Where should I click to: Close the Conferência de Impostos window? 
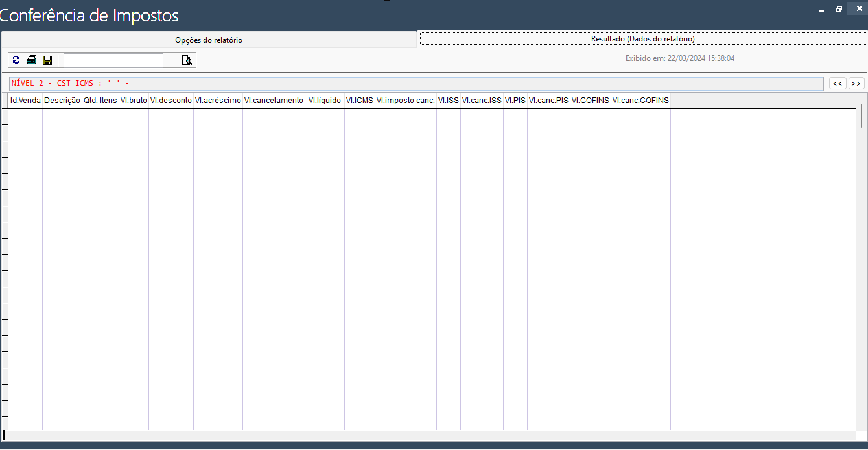point(858,8)
